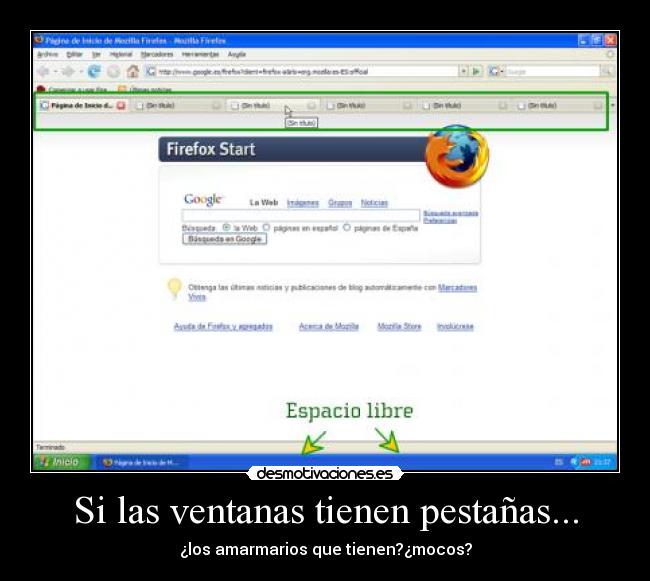Open the list-all-tabs dropdown arrow
This screenshot has width=650, height=581.
(612, 105)
